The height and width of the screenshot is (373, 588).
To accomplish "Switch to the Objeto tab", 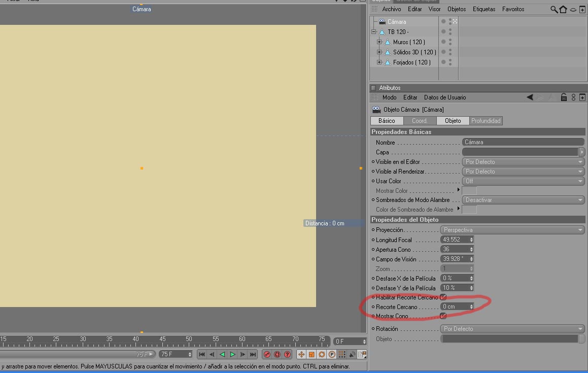I will tap(453, 121).
